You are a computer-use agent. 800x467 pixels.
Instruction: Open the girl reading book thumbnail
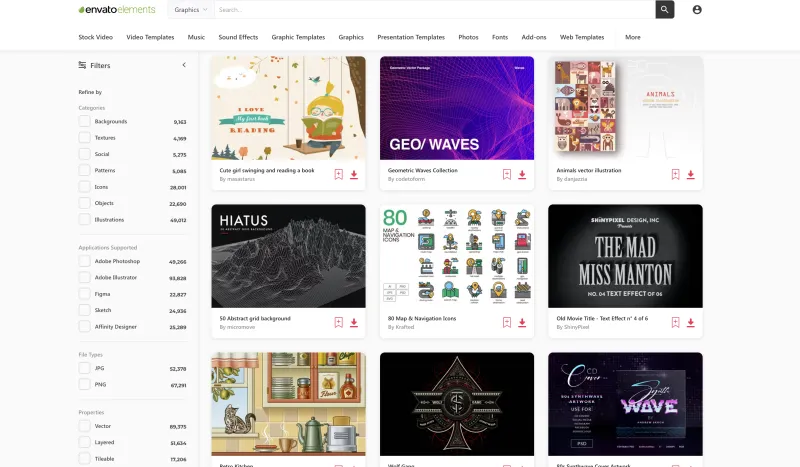[288, 108]
